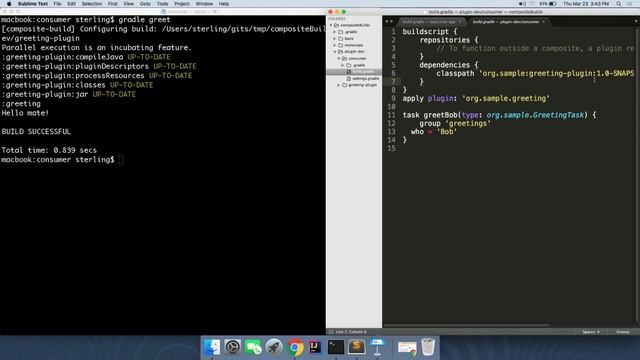This screenshot has width=640, height=360.
Task: Open the Selection menu
Action: click(x=91, y=4)
